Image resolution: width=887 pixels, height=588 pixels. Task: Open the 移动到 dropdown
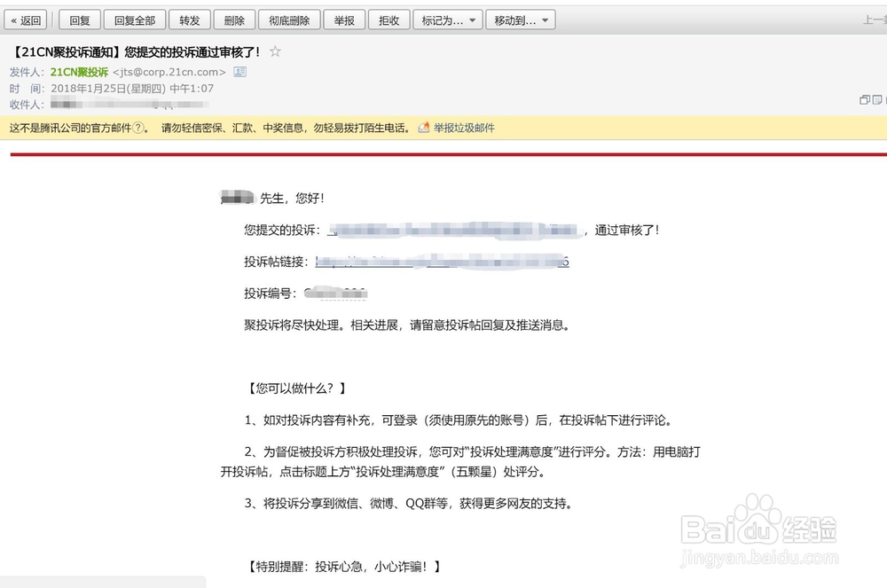pos(521,20)
